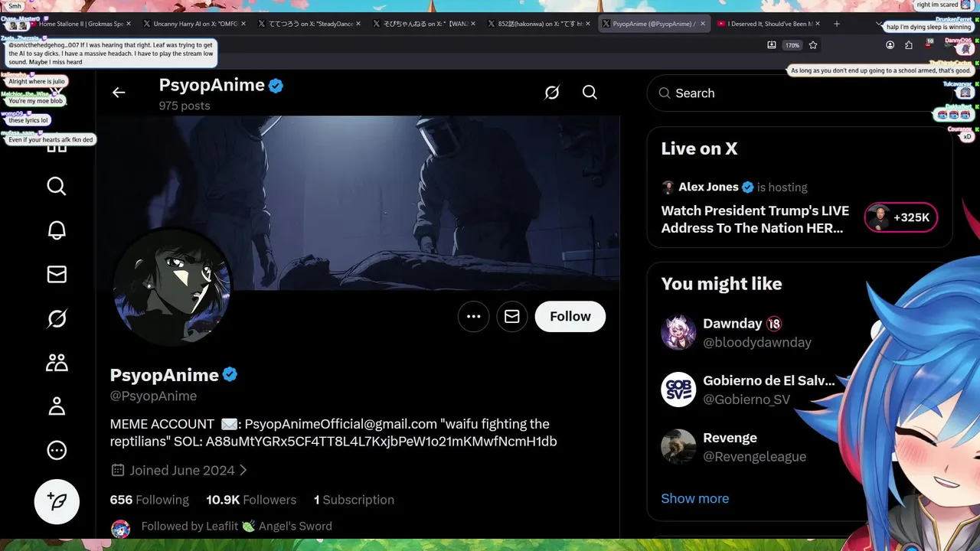Image resolution: width=980 pixels, height=551 pixels.
Task: Click the SOL wallet address in bio
Action: 381,442
